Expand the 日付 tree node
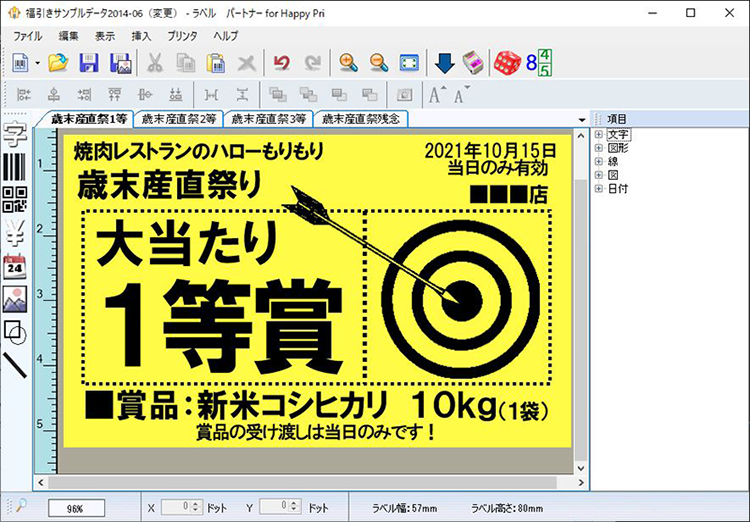Image resolution: width=750 pixels, height=522 pixels. click(x=598, y=189)
